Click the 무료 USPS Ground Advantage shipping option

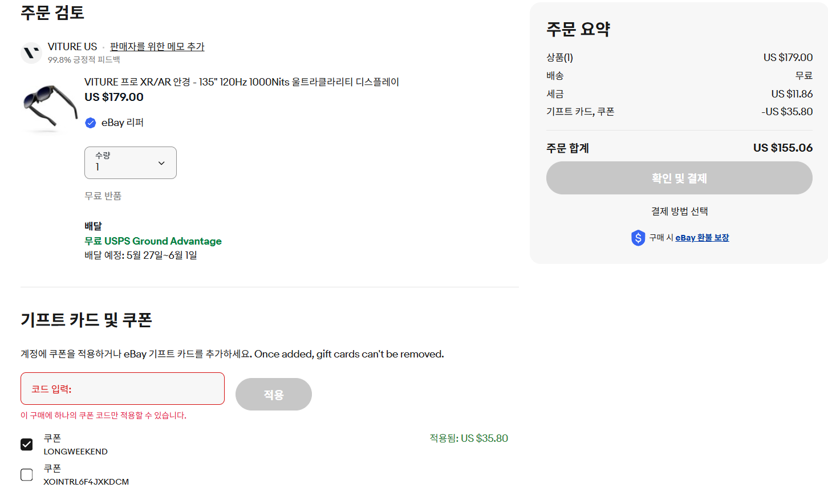153,241
